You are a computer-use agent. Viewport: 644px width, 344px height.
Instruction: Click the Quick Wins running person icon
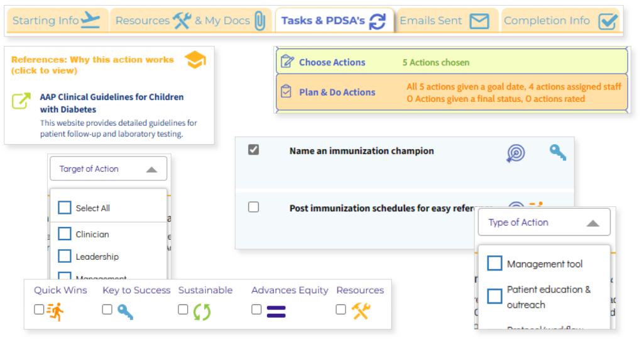[55, 311]
